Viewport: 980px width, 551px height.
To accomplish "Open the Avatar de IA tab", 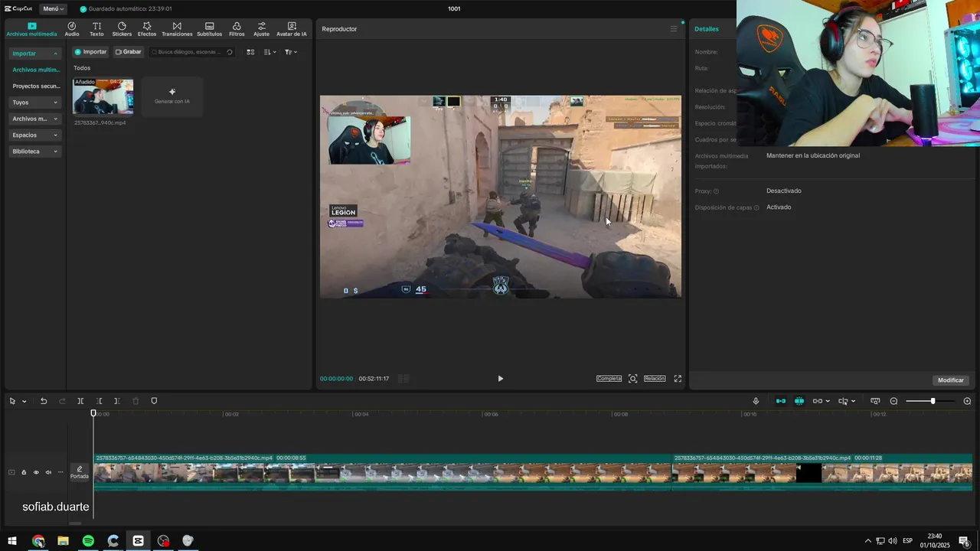I will click(292, 29).
